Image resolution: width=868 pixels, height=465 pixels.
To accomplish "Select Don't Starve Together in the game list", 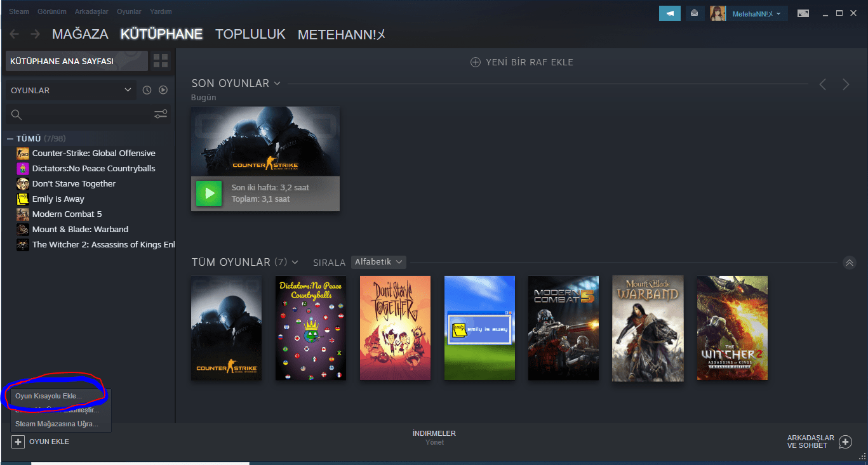I will click(x=74, y=184).
